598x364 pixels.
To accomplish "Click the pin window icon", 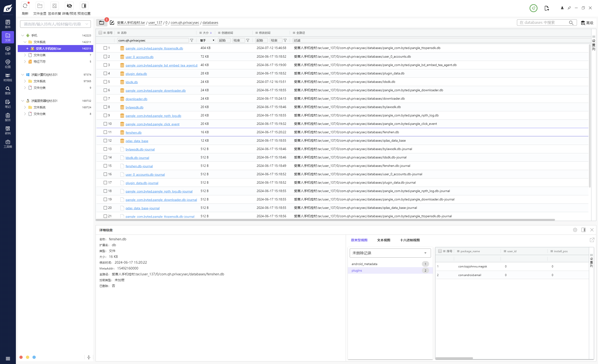I will pyautogui.click(x=569, y=8).
